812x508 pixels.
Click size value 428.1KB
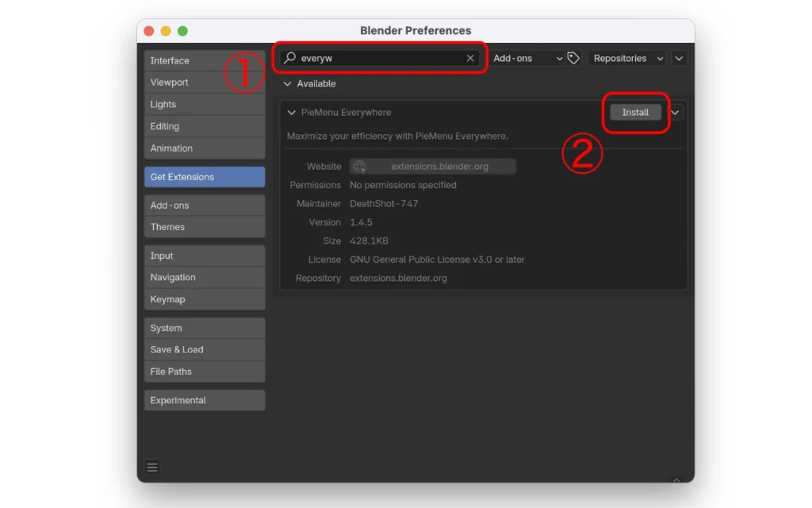tap(369, 241)
